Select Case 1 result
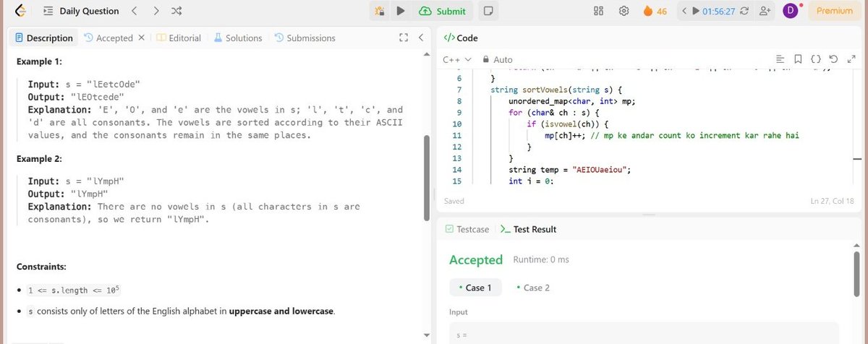This screenshot has width=868, height=344. [x=475, y=288]
